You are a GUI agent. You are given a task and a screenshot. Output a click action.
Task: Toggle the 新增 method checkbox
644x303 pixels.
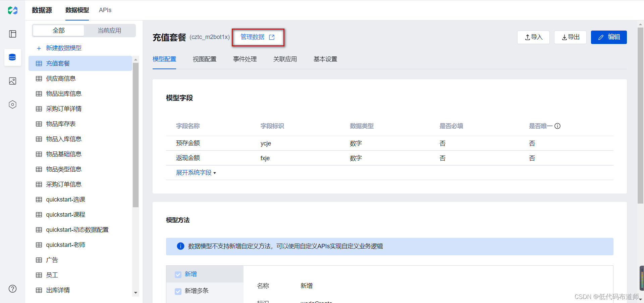(x=178, y=274)
